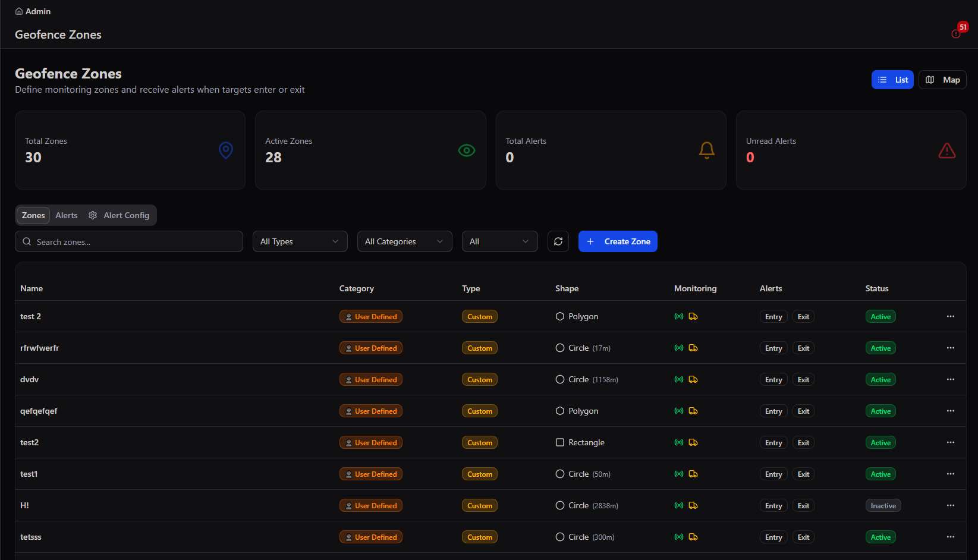Toggle the Active status badge for test2

pos(880,443)
